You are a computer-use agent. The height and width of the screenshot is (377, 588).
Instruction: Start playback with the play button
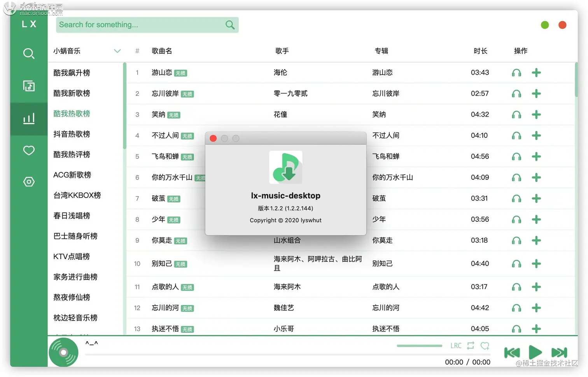coord(535,352)
